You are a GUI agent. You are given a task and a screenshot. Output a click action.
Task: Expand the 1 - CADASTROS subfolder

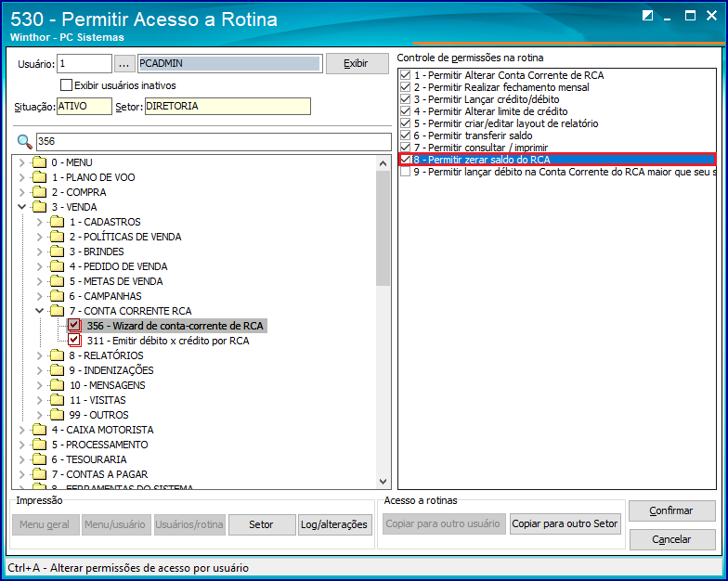[39, 222]
